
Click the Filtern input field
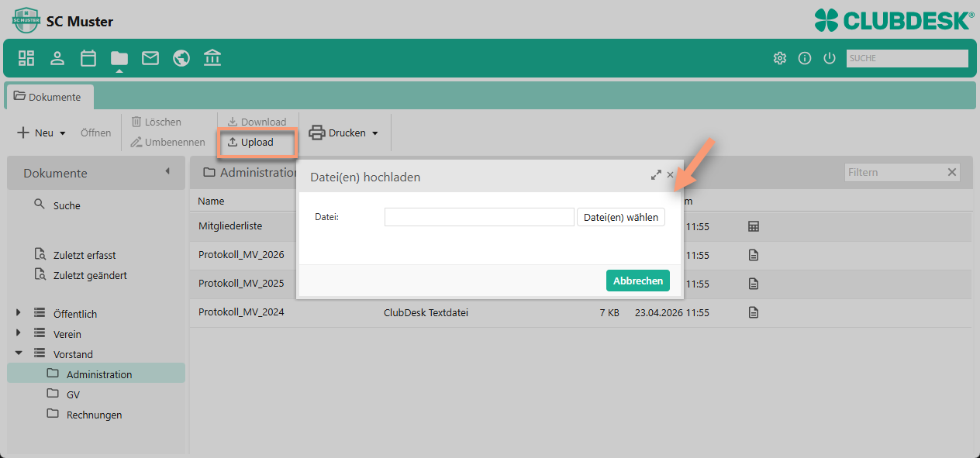coord(894,172)
